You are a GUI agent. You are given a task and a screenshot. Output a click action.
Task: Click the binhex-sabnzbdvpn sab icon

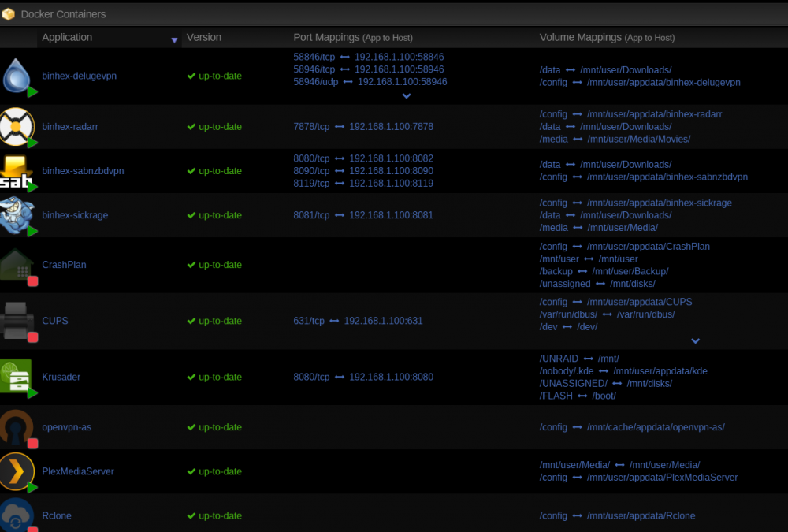coord(16,172)
